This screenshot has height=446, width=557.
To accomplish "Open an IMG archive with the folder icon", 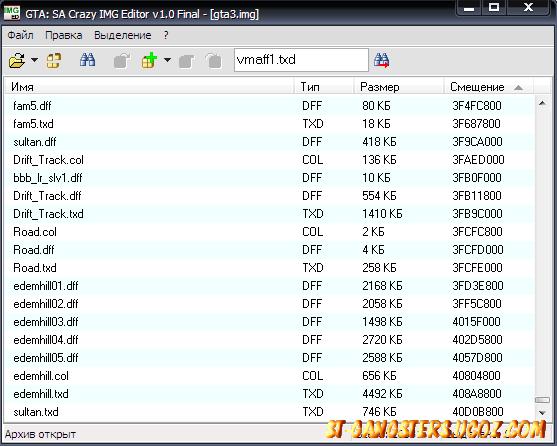I will click(x=17, y=61).
